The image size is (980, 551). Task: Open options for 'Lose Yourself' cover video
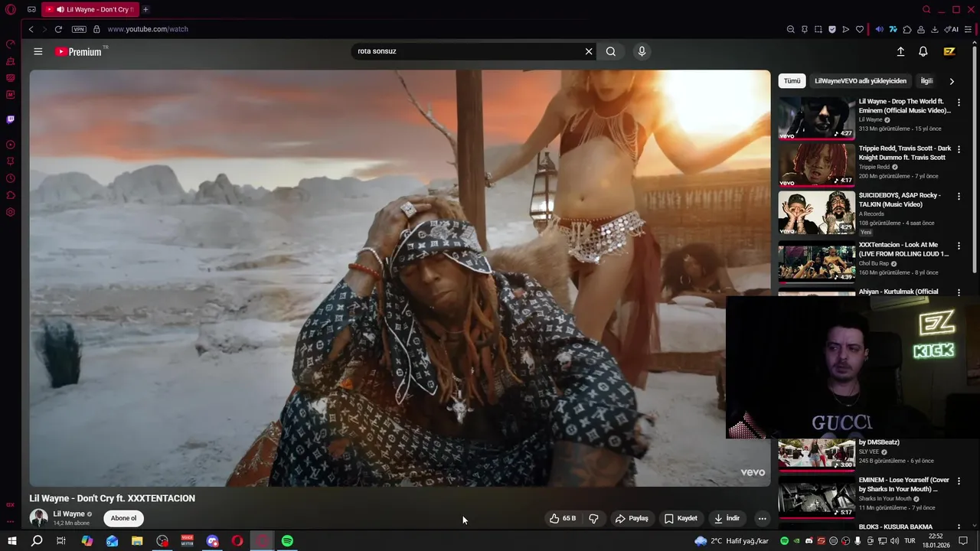pos(959,481)
